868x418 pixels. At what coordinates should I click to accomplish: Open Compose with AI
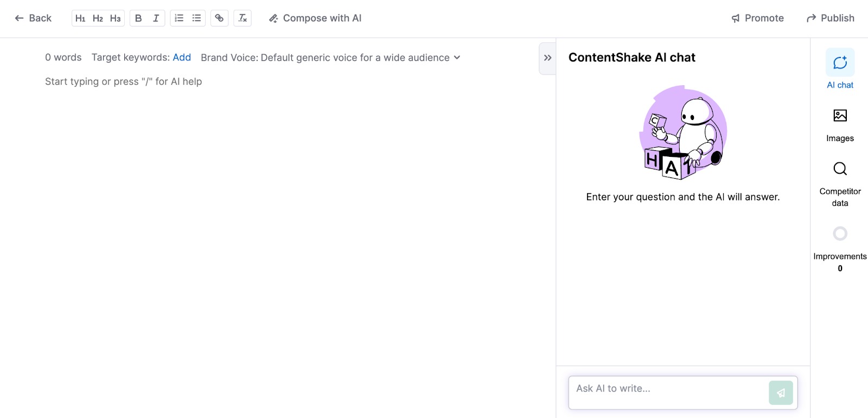point(315,18)
